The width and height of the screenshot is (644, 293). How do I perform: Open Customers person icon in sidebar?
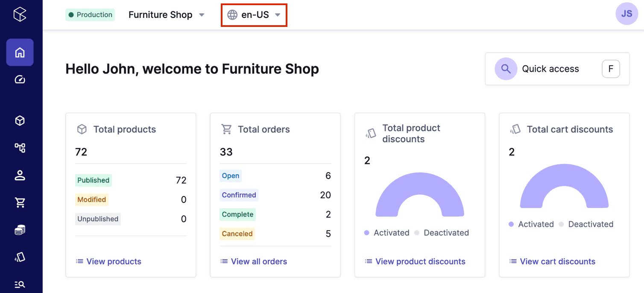tap(20, 175)
